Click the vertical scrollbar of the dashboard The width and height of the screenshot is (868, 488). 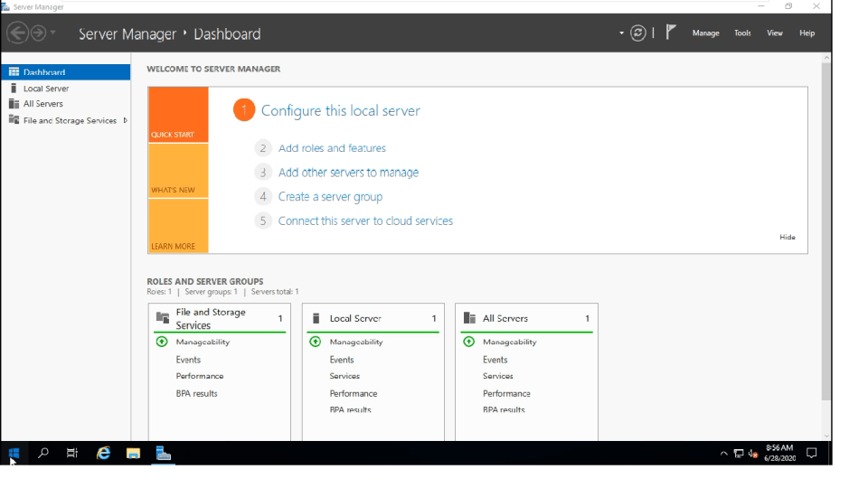pyautogui.click(x=826, y=231)
